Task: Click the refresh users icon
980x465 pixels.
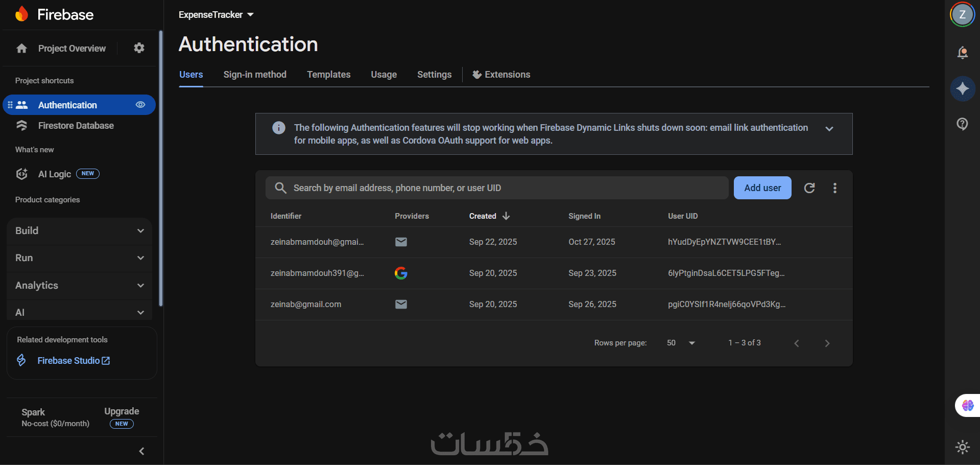Action: point(809,188)
